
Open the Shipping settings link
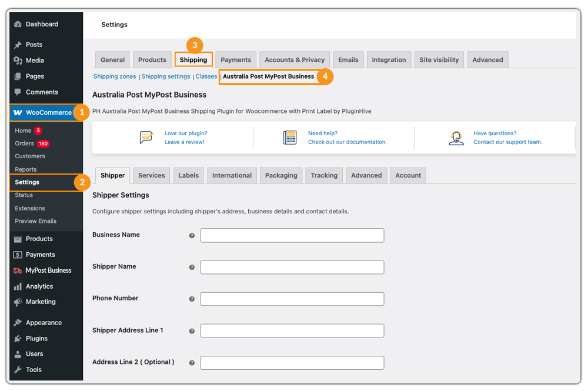pos(166,76)
